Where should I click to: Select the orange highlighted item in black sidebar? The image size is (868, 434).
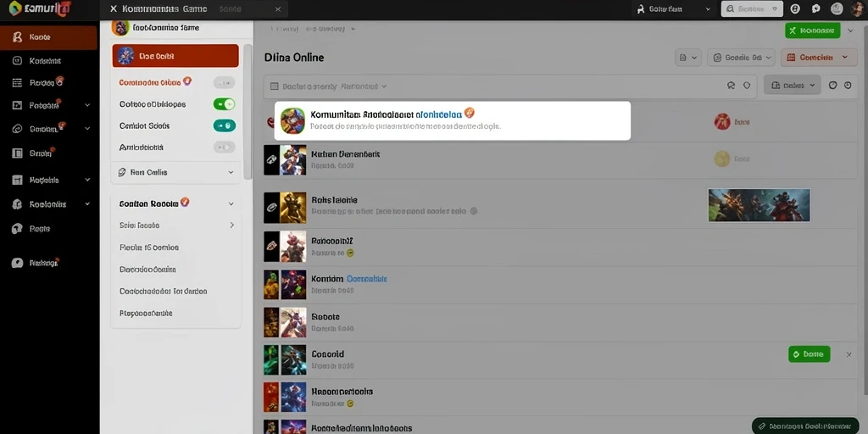(48, 37)
